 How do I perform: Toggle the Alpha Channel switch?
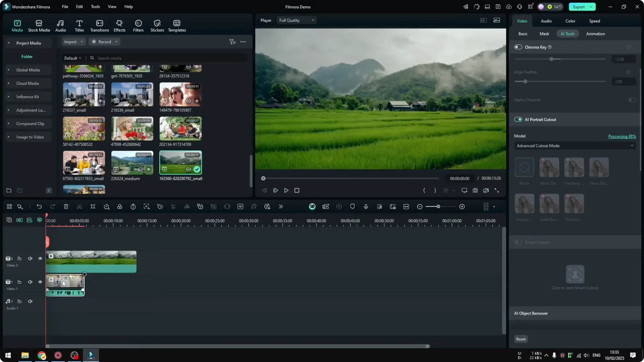click(x=631, y=100)
